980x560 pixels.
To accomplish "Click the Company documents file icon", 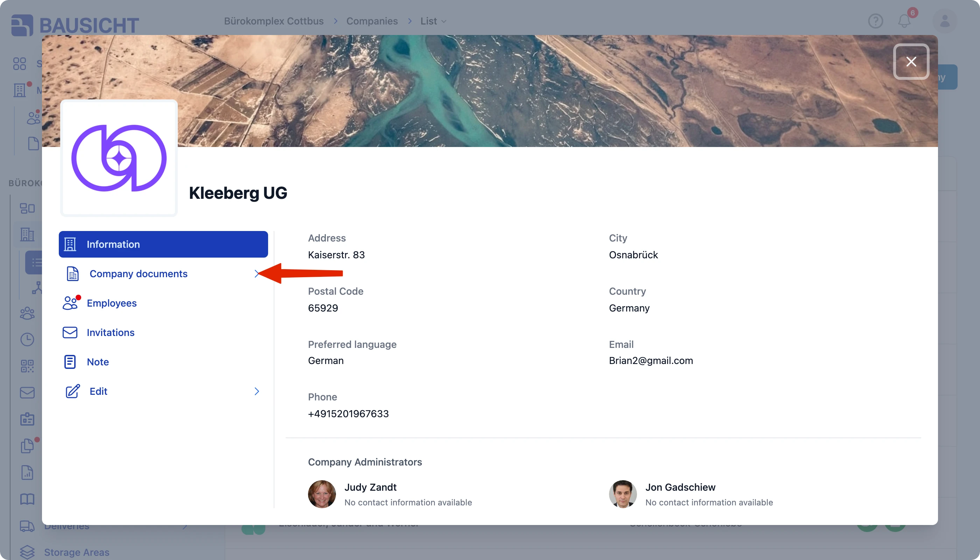I will pyautogui.click(x=73, y=274).
